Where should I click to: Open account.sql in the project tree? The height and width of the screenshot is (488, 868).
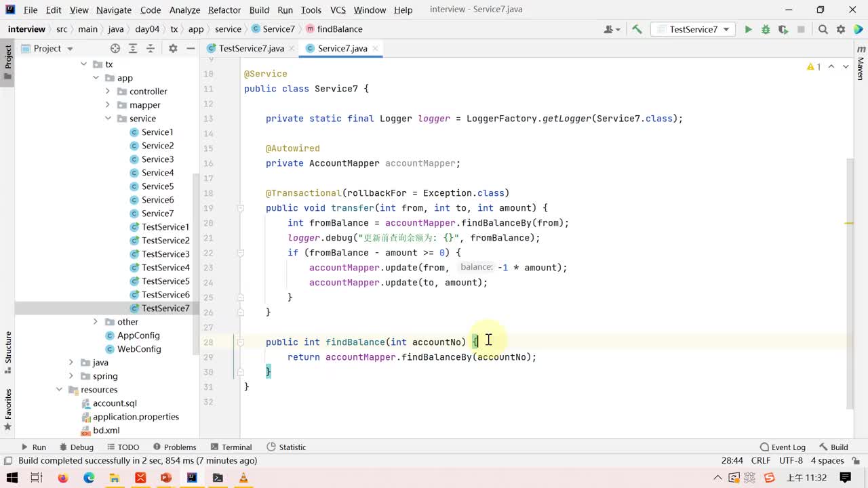(x=115, y=403)
